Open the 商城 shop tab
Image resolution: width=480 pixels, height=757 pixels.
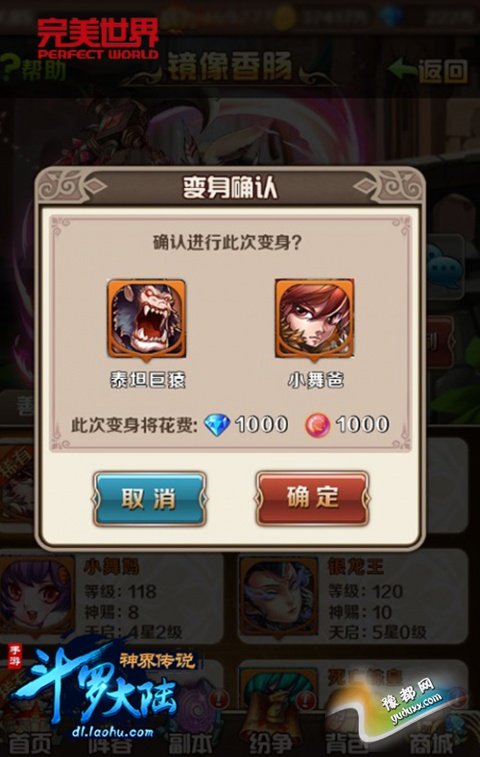click(x=431, y=743)
